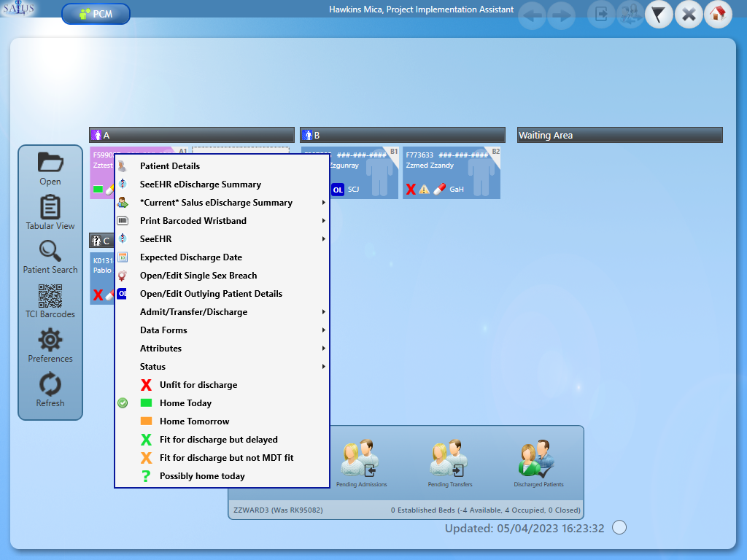Expand the SeeEHR submenu

click(x=222, y=239)
